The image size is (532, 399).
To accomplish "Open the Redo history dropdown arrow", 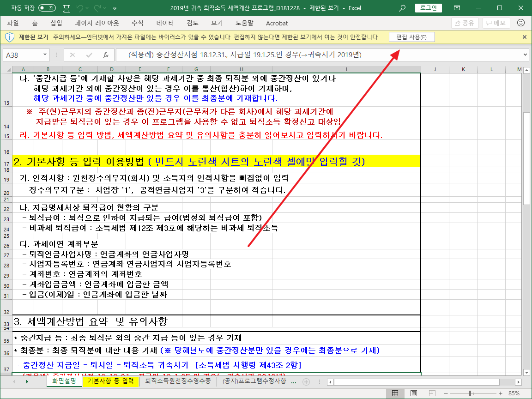I will coord(104,8).
